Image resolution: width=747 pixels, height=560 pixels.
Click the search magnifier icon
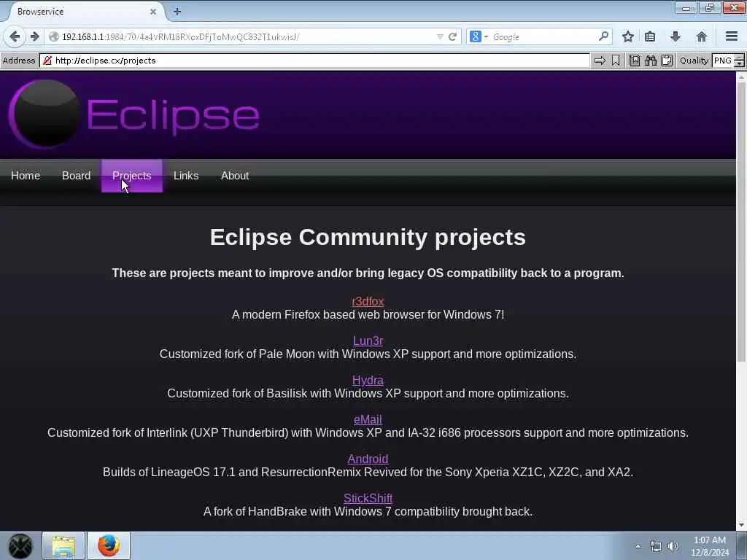[603, 36]
